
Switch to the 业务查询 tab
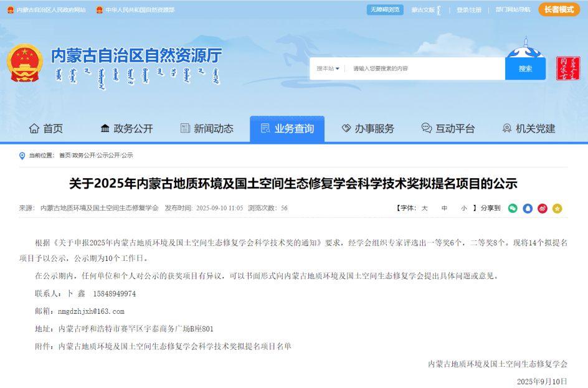[x=287, y=128]
